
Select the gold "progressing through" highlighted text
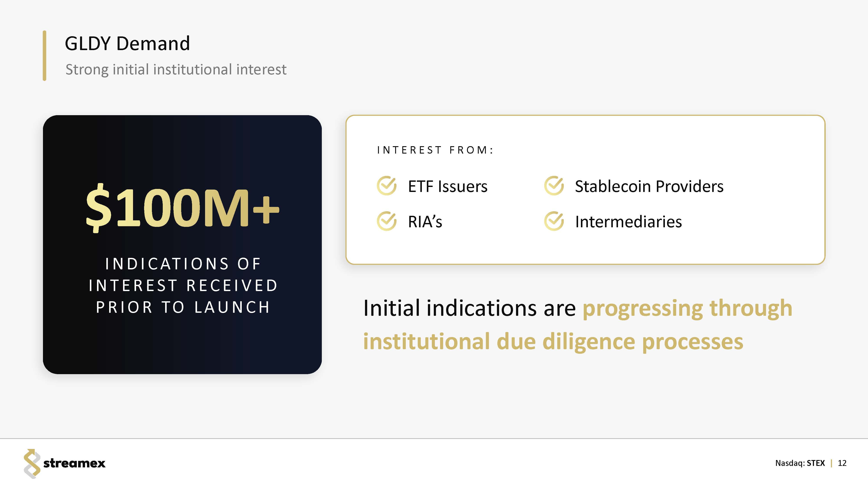[x=687, y=308]
